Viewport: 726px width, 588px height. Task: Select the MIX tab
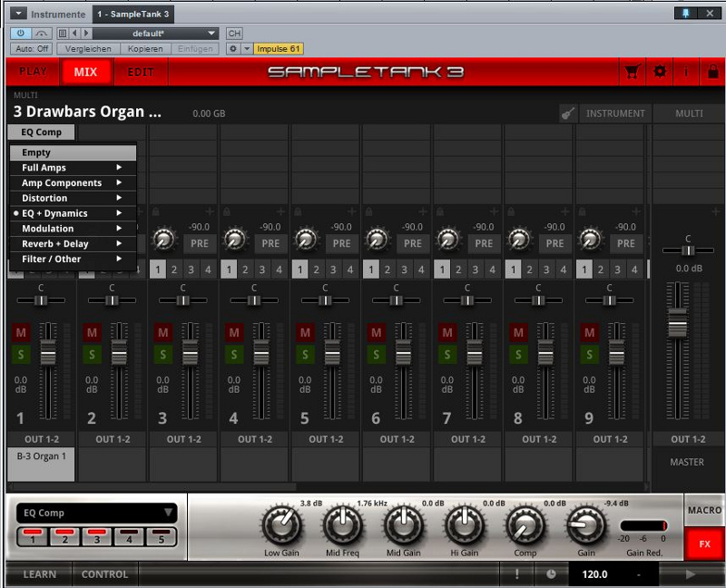(x=85, y=72)
